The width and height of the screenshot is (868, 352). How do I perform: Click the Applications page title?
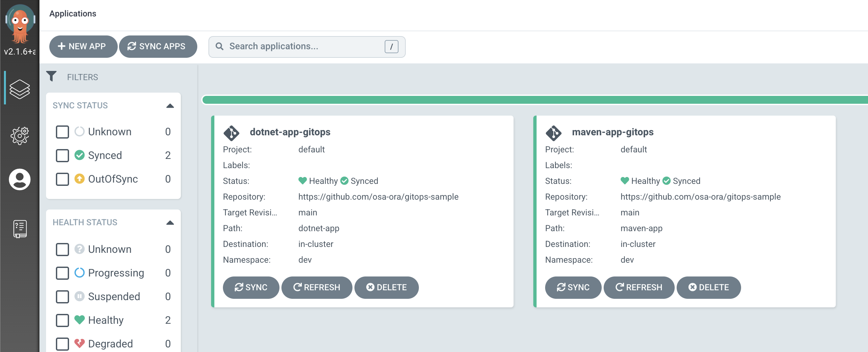(73, 13)
